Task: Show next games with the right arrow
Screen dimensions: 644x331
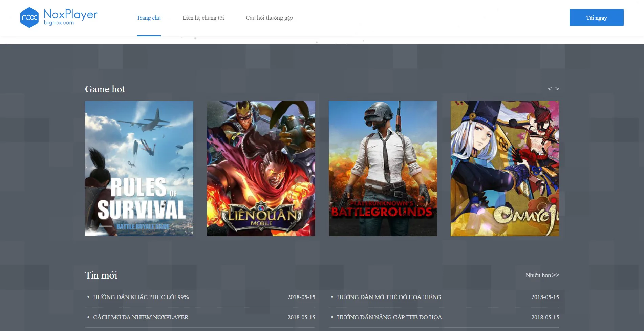Action: point(557,89)
